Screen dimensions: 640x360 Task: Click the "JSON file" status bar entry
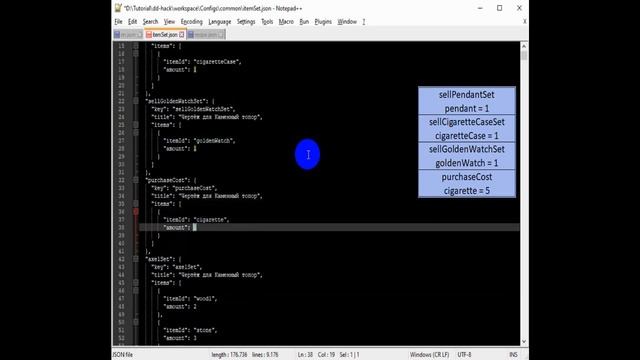122,355
